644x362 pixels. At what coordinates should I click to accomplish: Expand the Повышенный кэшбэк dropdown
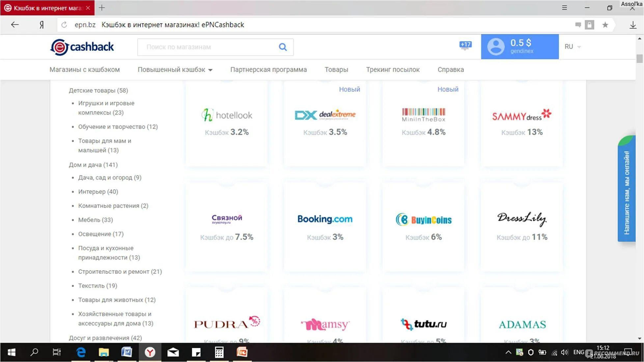(175, 70)
